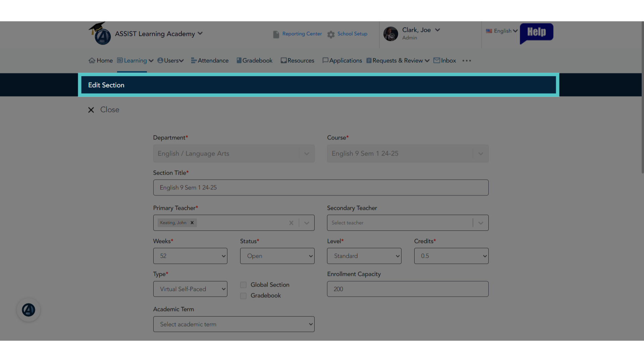Viewport: 644px width, 362px height.
Task: Open the Type dropdown showing Virtual Self-Paced
Action: (190, 289)
